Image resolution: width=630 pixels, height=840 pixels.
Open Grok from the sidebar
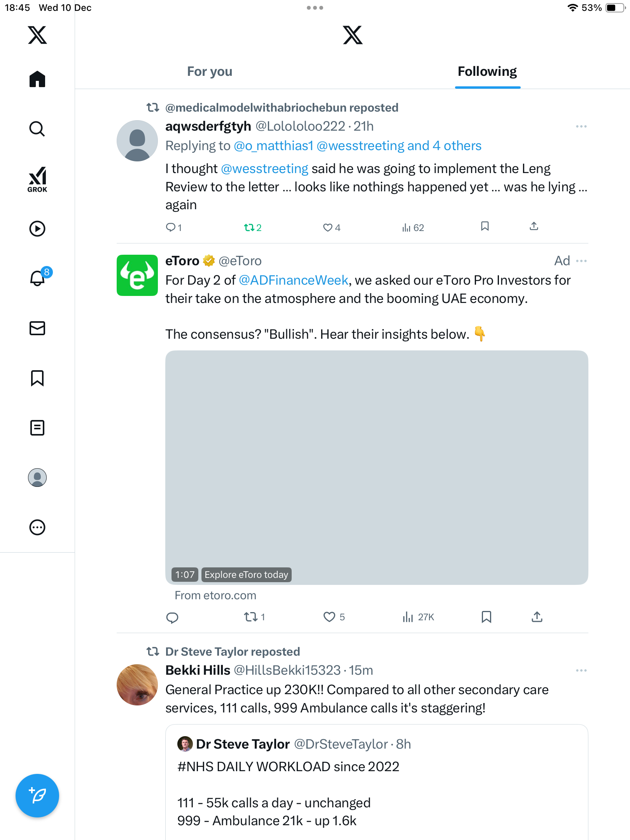point(37,179)
